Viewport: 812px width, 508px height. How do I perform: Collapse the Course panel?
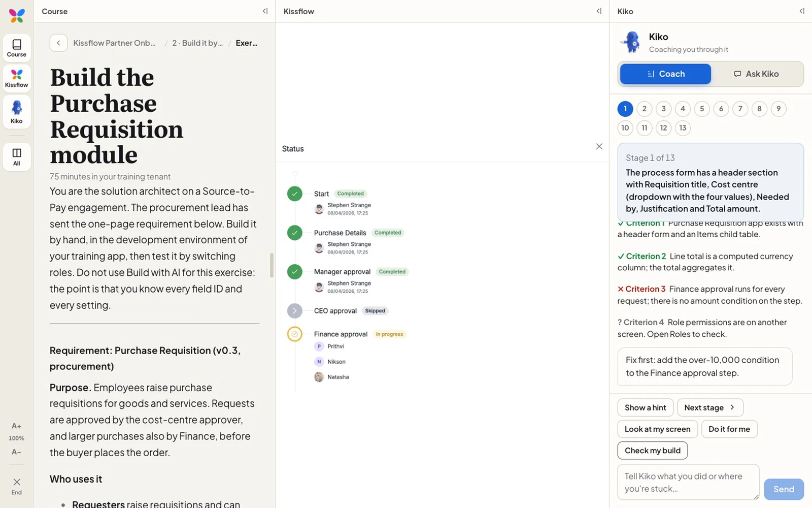pos(265,11)
